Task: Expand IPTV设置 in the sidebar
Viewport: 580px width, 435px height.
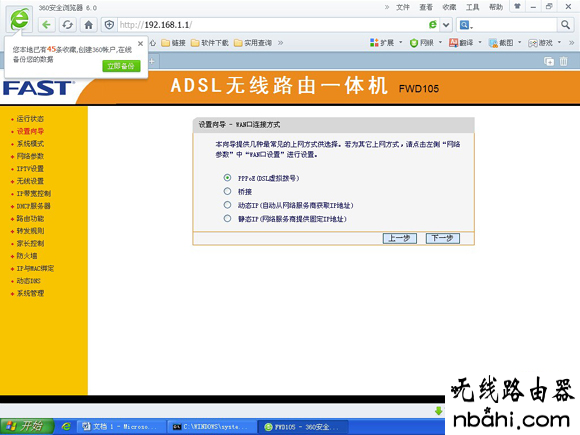Action: (x=30, y=169)
